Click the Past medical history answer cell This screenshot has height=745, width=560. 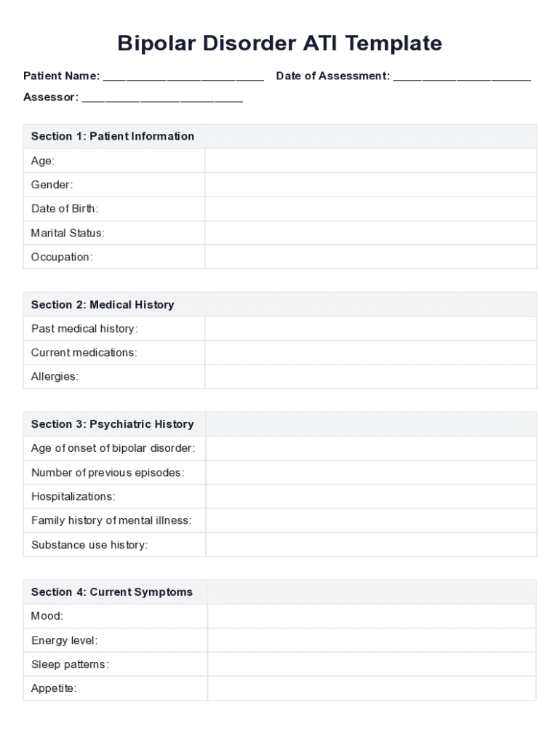[x=371, y=329]
